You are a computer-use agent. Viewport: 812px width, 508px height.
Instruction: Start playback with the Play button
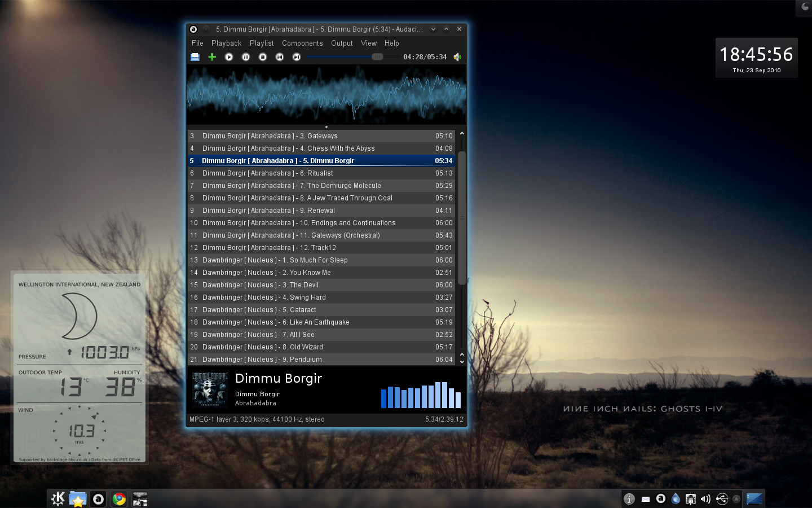pos(229,57)
